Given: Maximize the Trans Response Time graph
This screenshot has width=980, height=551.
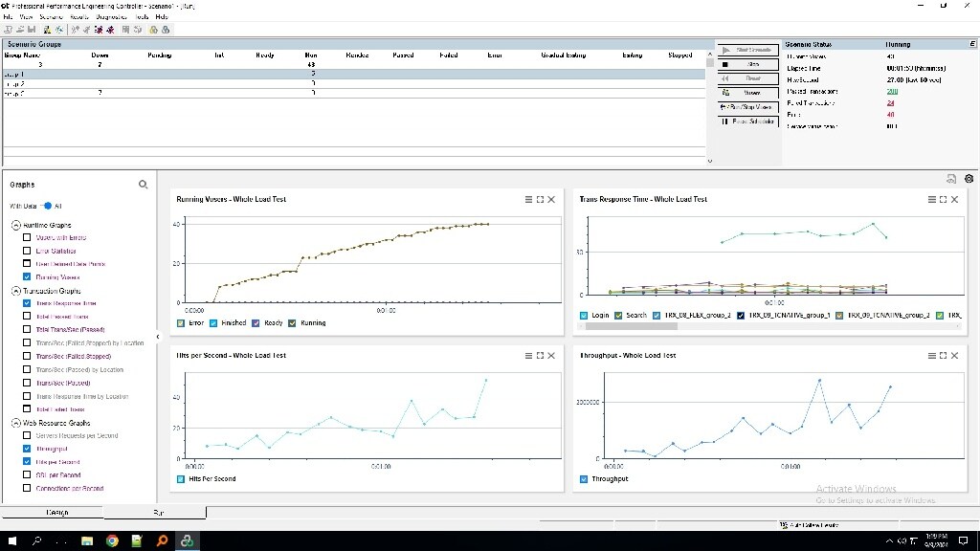Looking at the screenshot, I should 943,199.
